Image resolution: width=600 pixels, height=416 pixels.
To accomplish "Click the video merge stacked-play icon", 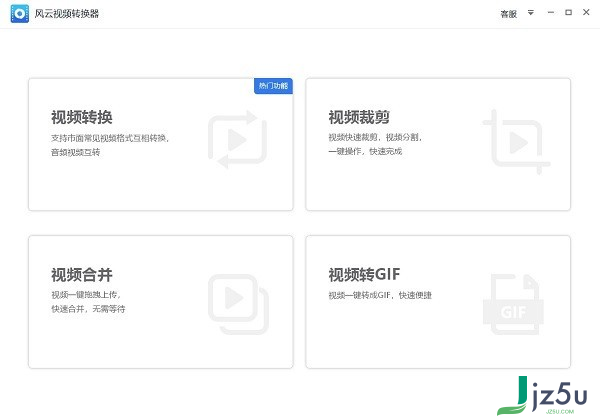I will (238, 304).
